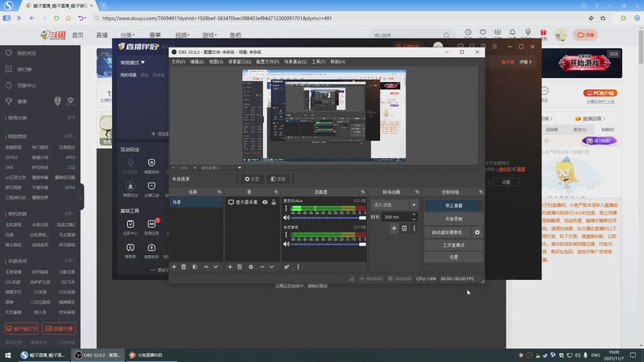
Task: Click Start Virtual Camera button
Action: [x=448, y=232]
